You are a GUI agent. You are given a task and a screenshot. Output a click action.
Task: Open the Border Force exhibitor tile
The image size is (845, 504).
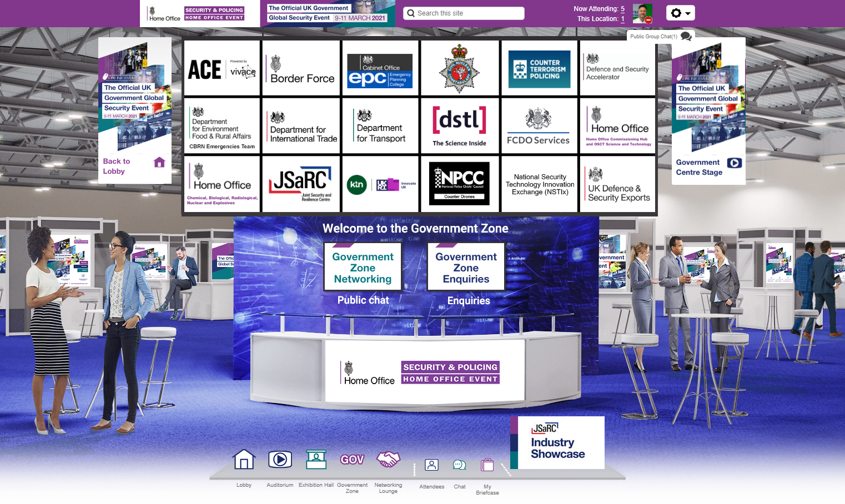coord(301,68)
